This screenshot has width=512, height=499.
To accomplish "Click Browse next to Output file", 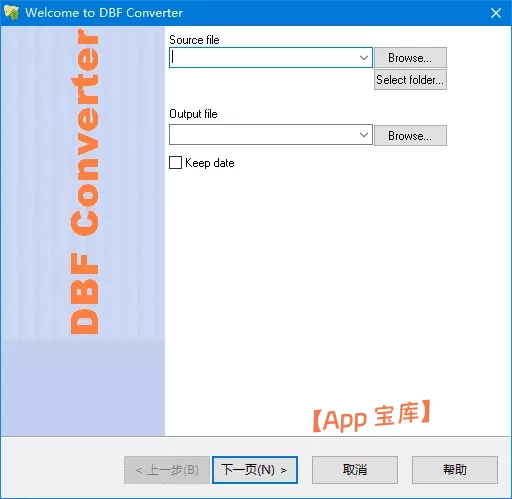I will (x=410, y=135).
